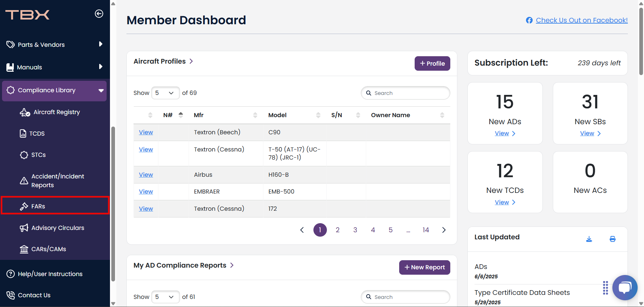Expand the Parts & Vendors submenu arrow
This screenshot has width=644, height=307.
(101, 44)
